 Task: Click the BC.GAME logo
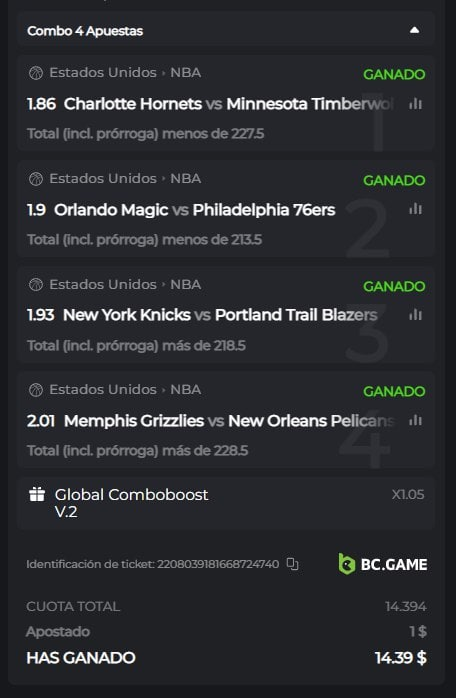tap(383, 564)
